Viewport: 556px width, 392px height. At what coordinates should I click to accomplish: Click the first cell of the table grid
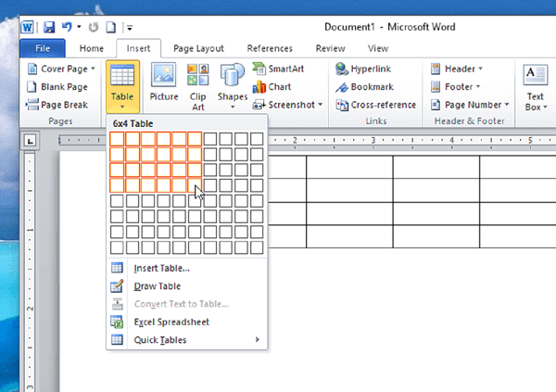click(x=117, y=139)
